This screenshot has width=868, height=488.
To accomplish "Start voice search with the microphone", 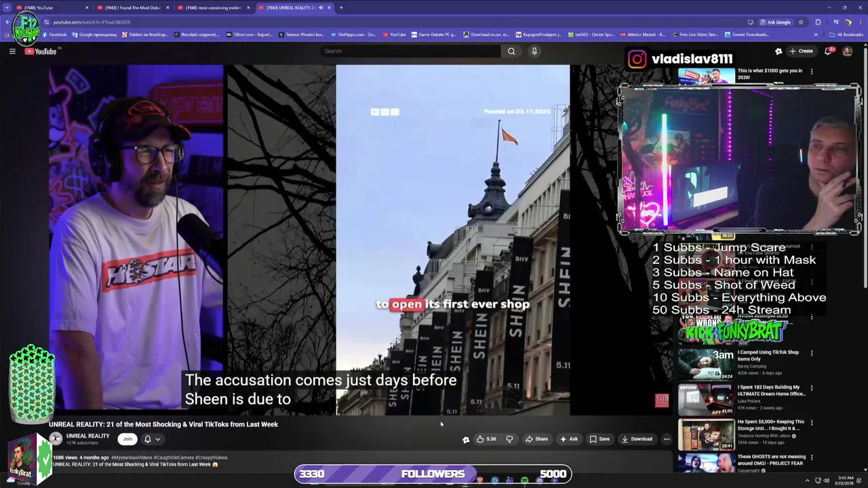I will pyautogui.click(x=534, y=51).
